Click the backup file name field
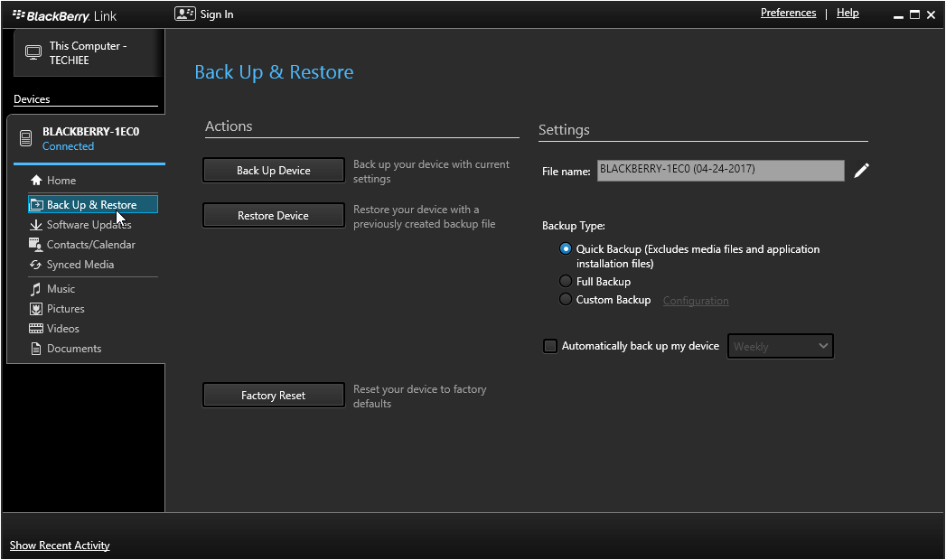The width and height of the screenshot is (946, 560). [719, 170]
